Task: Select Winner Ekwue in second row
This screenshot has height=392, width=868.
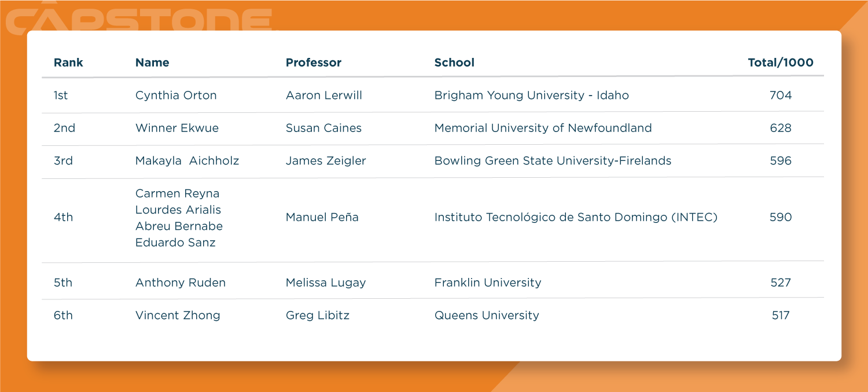Action: coord(177,128)
